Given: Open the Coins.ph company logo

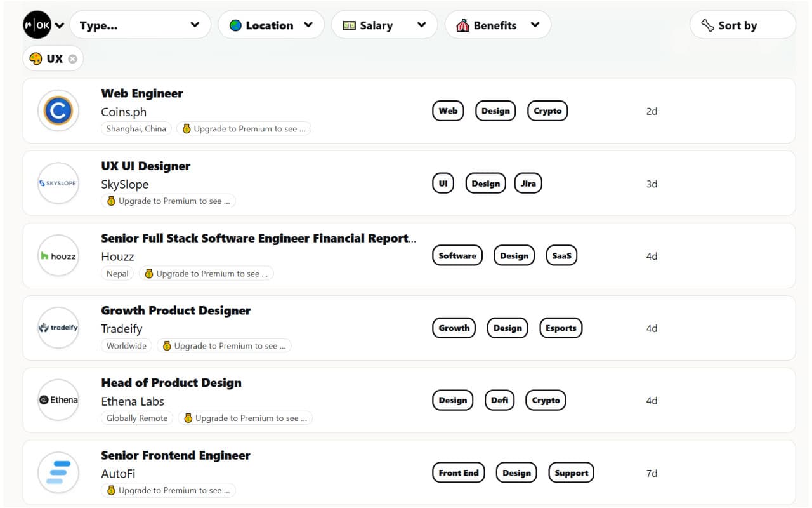Looking at the screenshot, I should [58, 111].
